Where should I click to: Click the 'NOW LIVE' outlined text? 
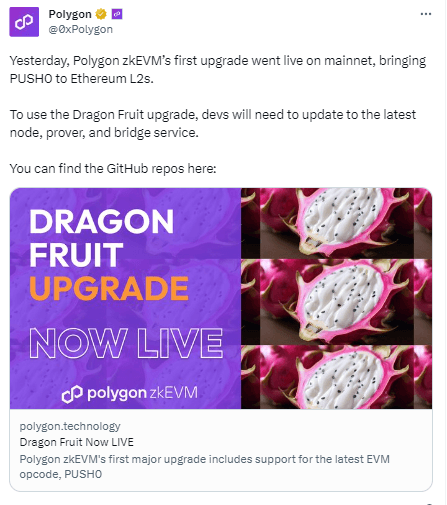click(126, 343)
